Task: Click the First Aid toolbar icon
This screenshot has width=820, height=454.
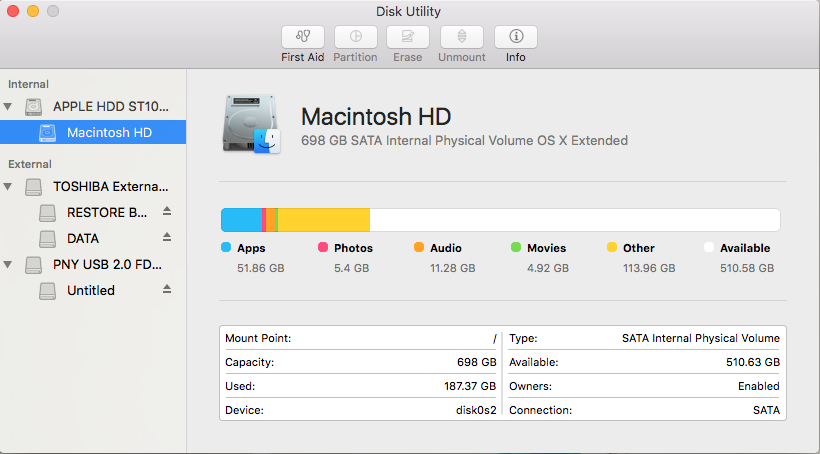Action: click(302, 37)
